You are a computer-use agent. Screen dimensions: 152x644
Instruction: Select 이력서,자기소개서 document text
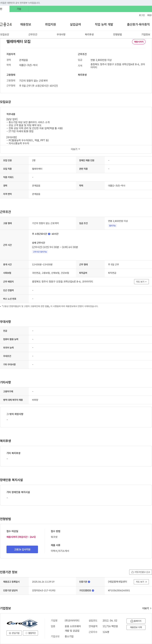[60, 551]
